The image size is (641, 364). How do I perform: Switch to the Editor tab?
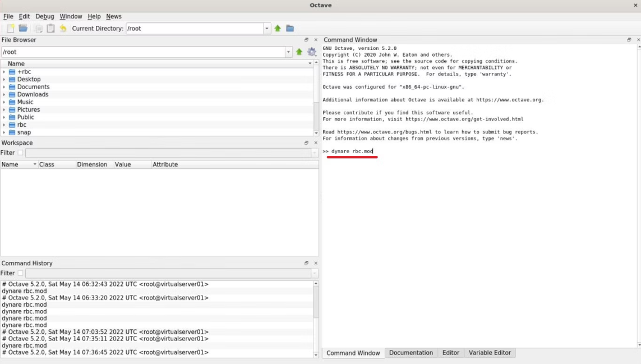[450, 353]
